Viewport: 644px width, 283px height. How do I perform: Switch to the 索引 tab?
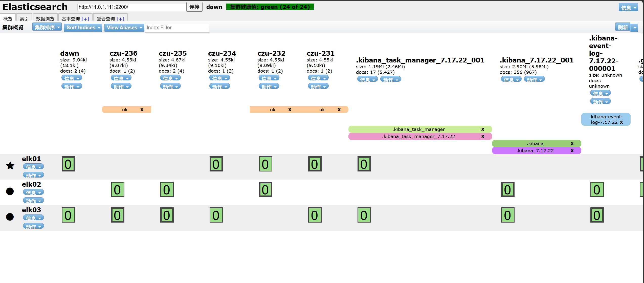point(24,18)
